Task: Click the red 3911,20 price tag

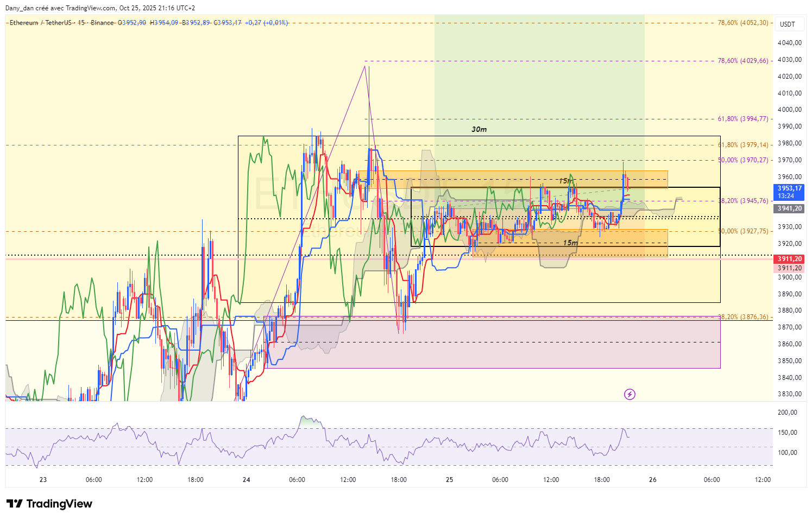Action: [789, 259]
